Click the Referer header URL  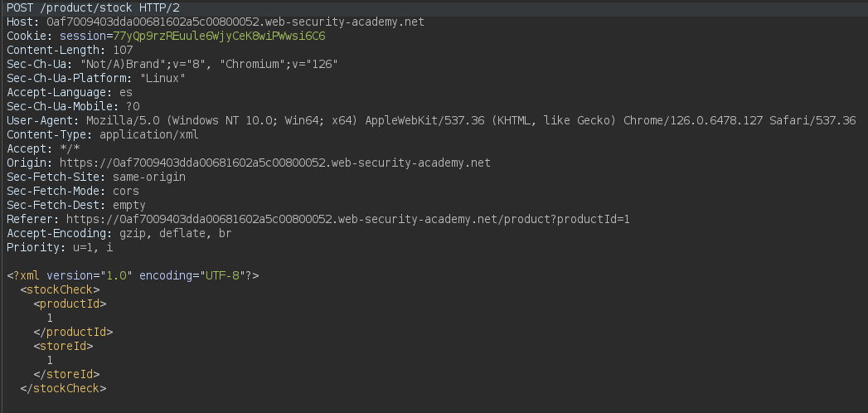coord(348,219)
